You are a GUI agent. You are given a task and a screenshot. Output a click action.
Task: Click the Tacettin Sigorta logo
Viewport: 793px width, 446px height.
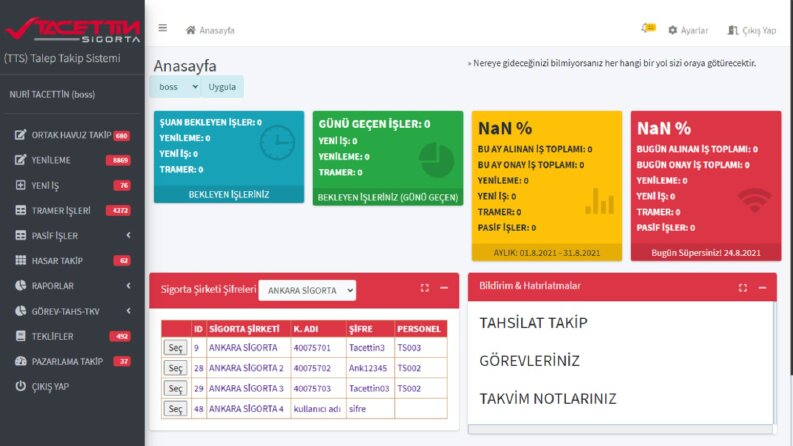coord(72,30)
